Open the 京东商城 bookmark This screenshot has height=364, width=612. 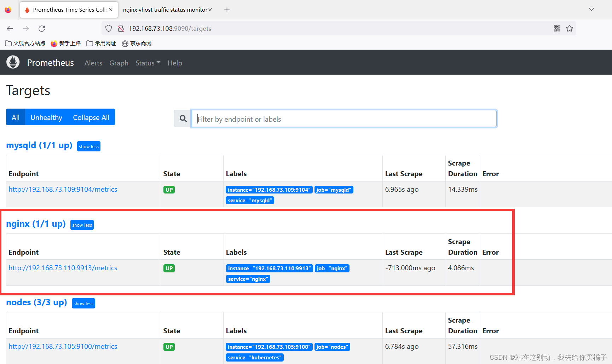[x=137, y=43]
